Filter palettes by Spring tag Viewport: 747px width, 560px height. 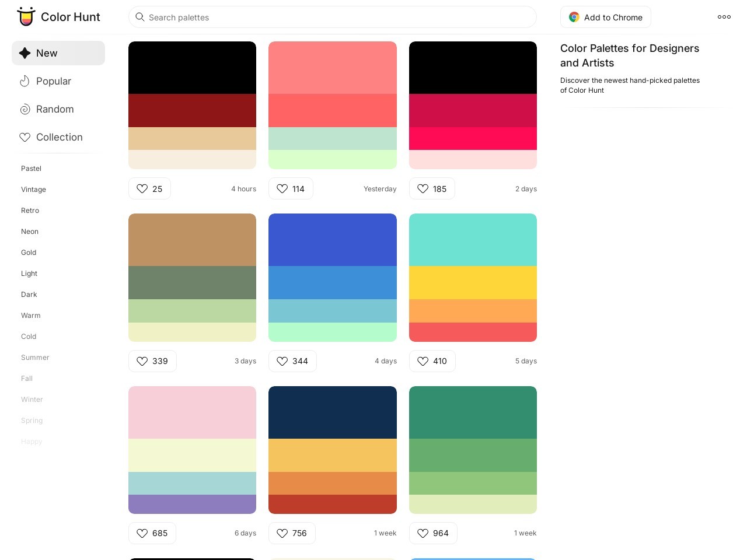pos(32,421)
